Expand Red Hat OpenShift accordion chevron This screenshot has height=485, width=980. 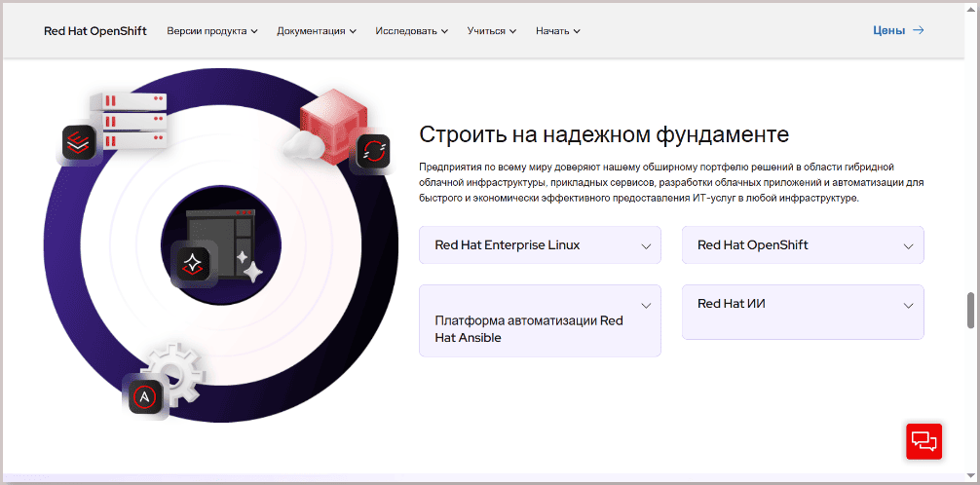click(909, 246)
